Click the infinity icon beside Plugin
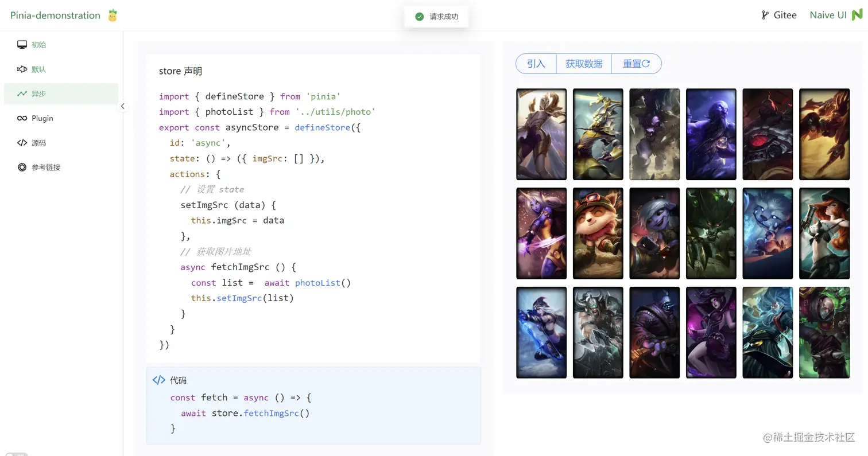The width and height of the screenshot is (868, 456). pyautogui.click(x=22, y=118)
